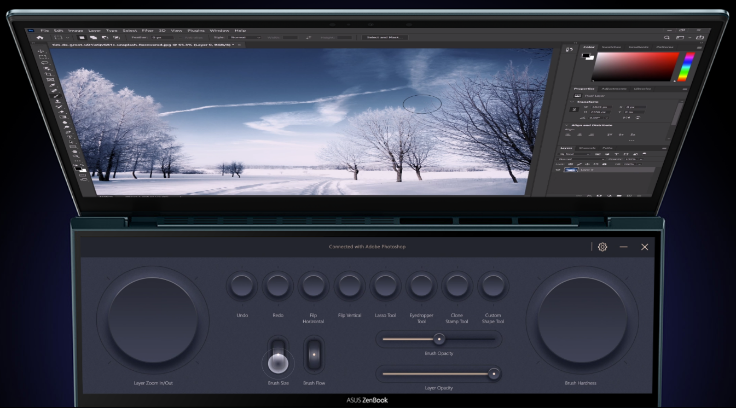Image resolution: width=736 pixels, height=408 pixels.
Task: Click the Feather input field
Action: point(162,37)
